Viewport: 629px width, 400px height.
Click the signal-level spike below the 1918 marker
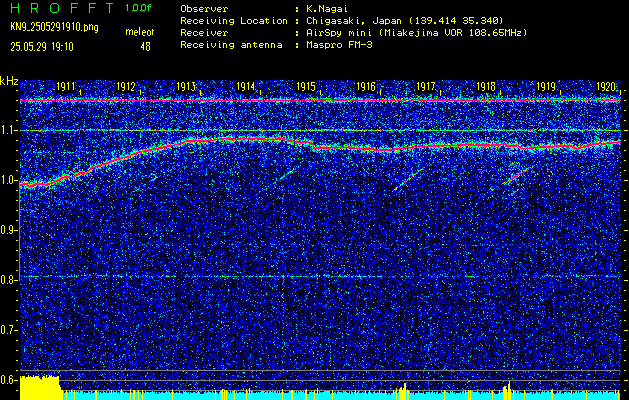point(507,390)
